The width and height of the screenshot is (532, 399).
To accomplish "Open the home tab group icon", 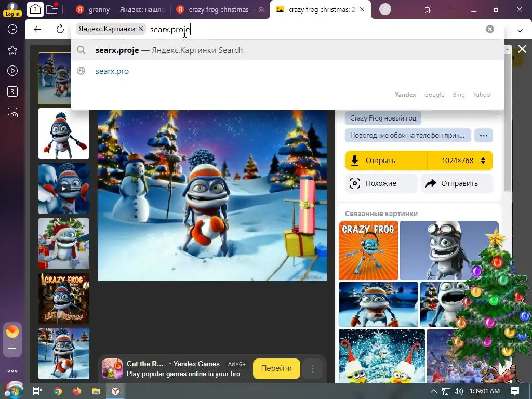I will (35, 9).
